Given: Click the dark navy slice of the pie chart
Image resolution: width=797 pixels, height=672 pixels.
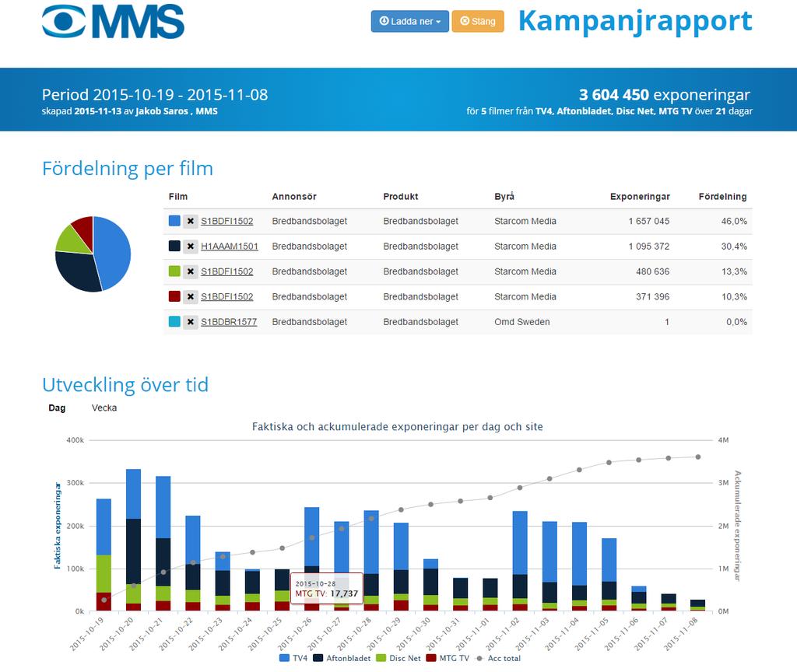Looking at the screenshot, I should click(76, 270).
